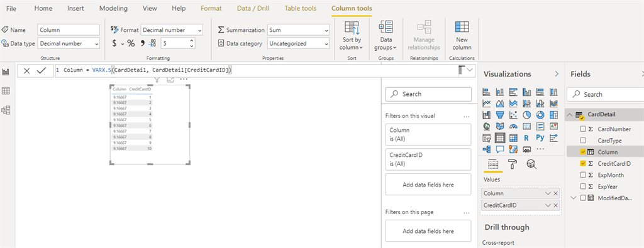This screenshot has width=644, height=248.
Task: Apply percentage format
Action: (131, 43)
